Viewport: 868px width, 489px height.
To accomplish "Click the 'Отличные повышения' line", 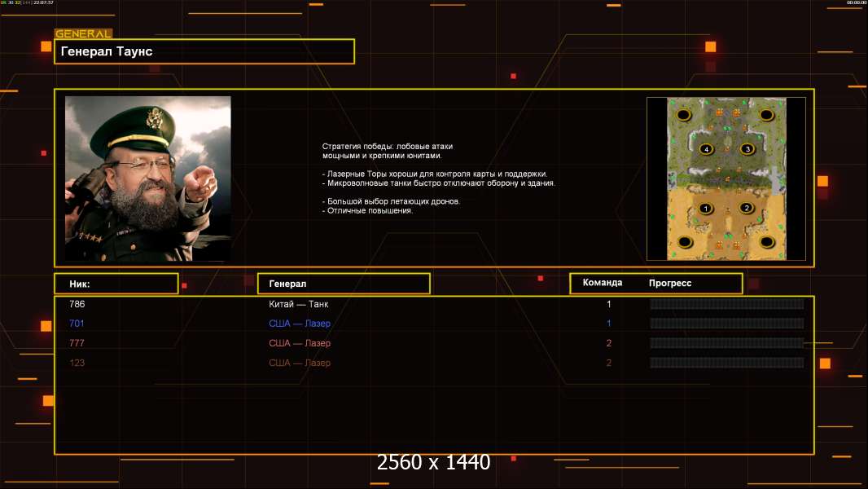I will (367, 210).
